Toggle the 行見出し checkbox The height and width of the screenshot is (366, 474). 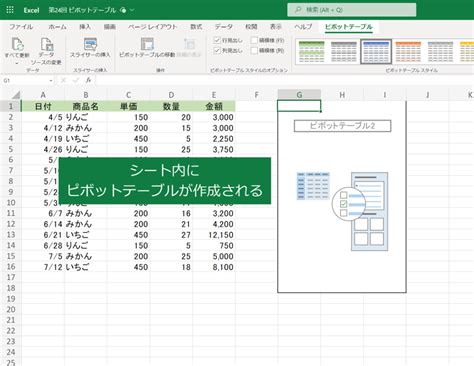click(x=217, y=40)
